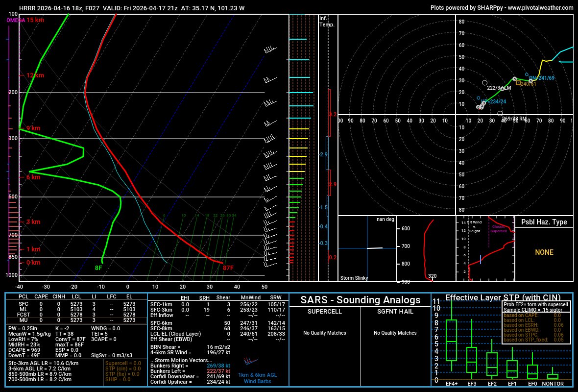This screenshot has height=392, width=578.
Task: Click the 'SigSvr = 0 m3/s3' value
Action: [x=112, y=355]
